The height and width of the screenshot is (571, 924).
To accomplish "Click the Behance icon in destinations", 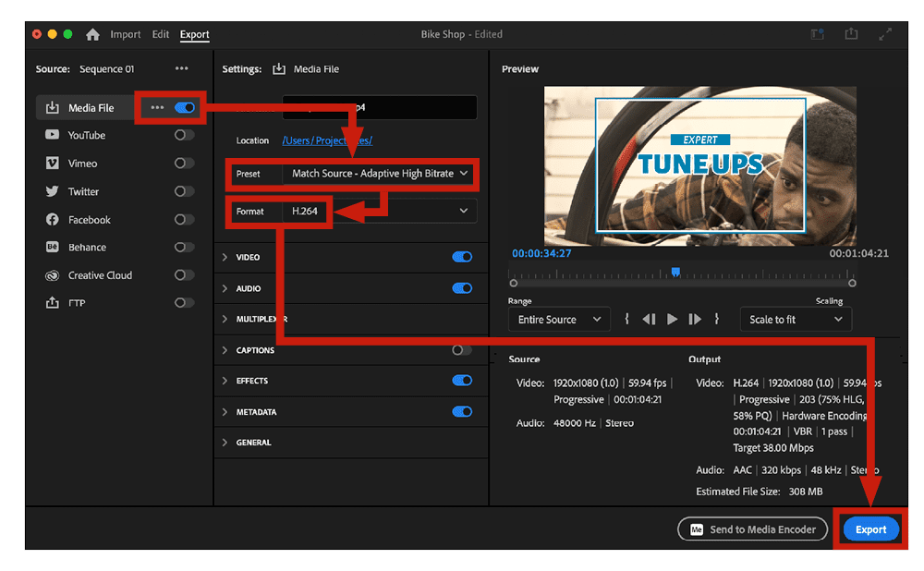I will (x=53, y=247).
